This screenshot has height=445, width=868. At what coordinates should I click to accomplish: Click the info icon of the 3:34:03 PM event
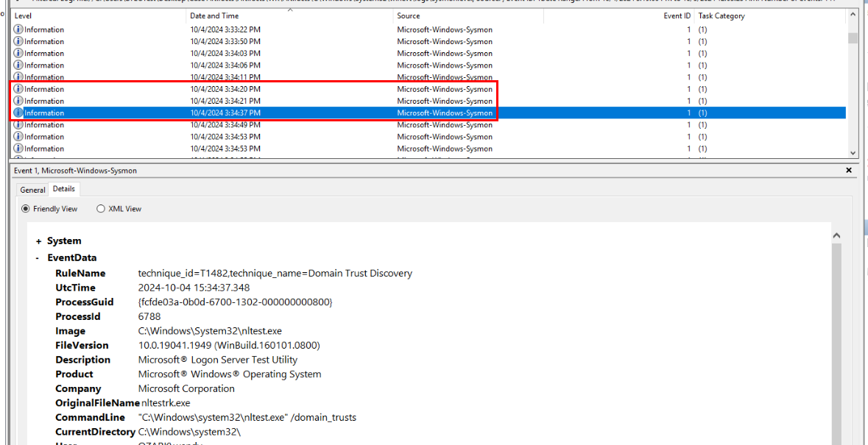[x=18, y=53]
